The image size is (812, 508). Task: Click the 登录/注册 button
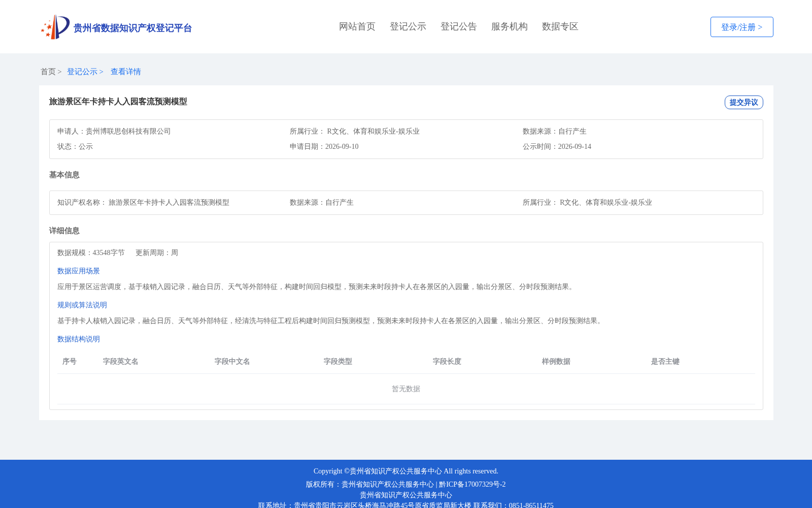pos(742,27)
